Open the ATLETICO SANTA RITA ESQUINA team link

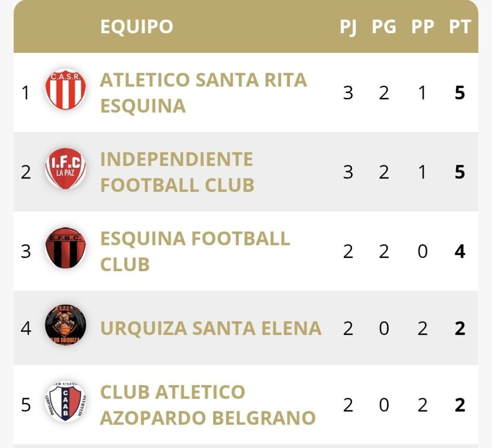tap(203, 93)
